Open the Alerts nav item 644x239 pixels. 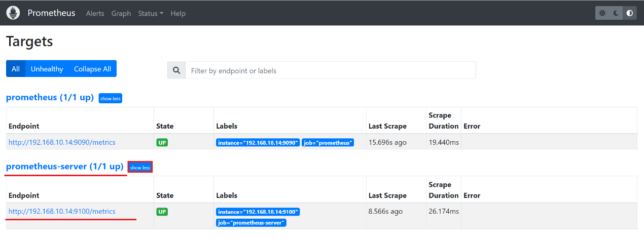(95, 14)
